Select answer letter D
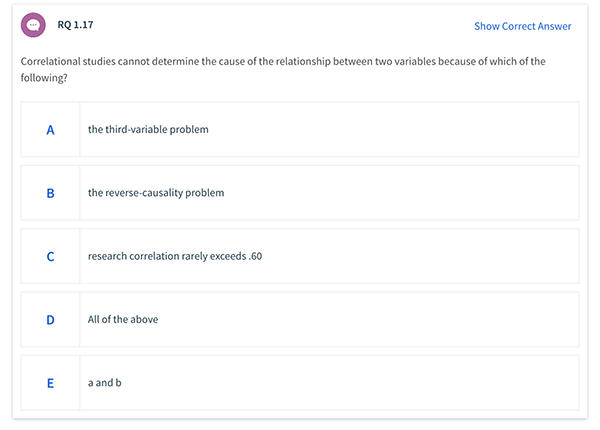This screenshot has width=600, height=430. point(50,320)
